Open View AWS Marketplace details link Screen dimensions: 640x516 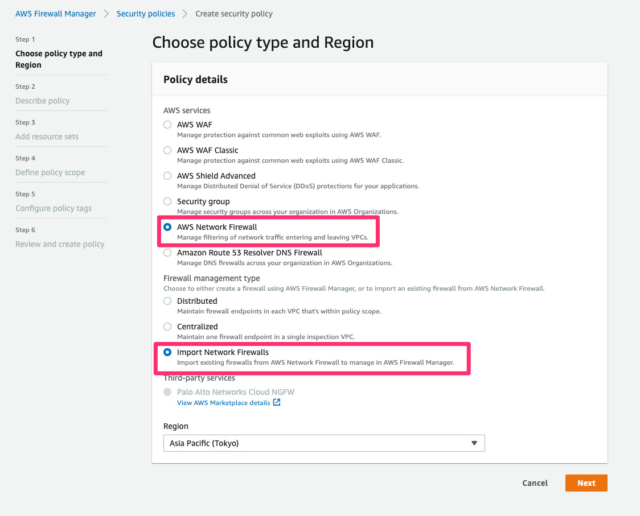click(223, 403)
